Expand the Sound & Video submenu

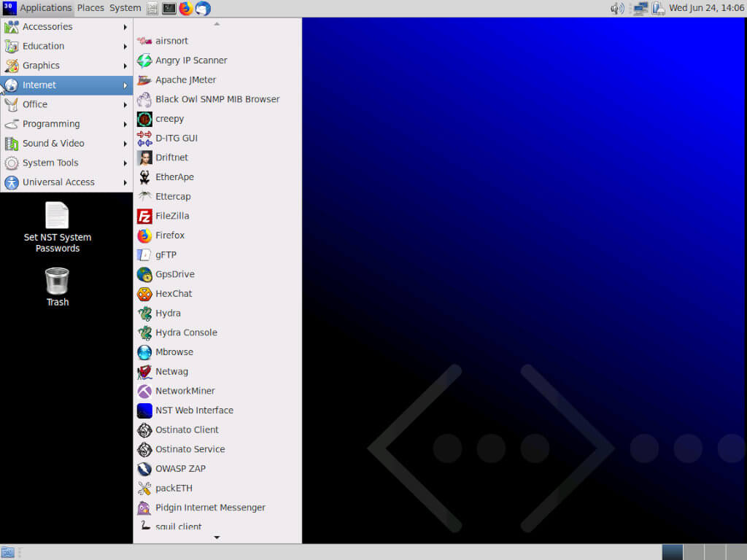[53, 143]
